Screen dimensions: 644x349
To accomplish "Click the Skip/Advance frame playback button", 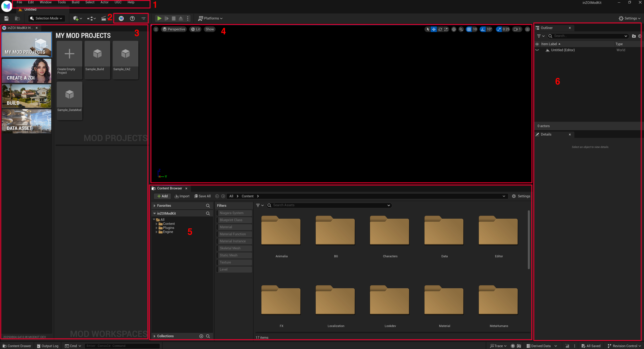I will tap(166, 18).
